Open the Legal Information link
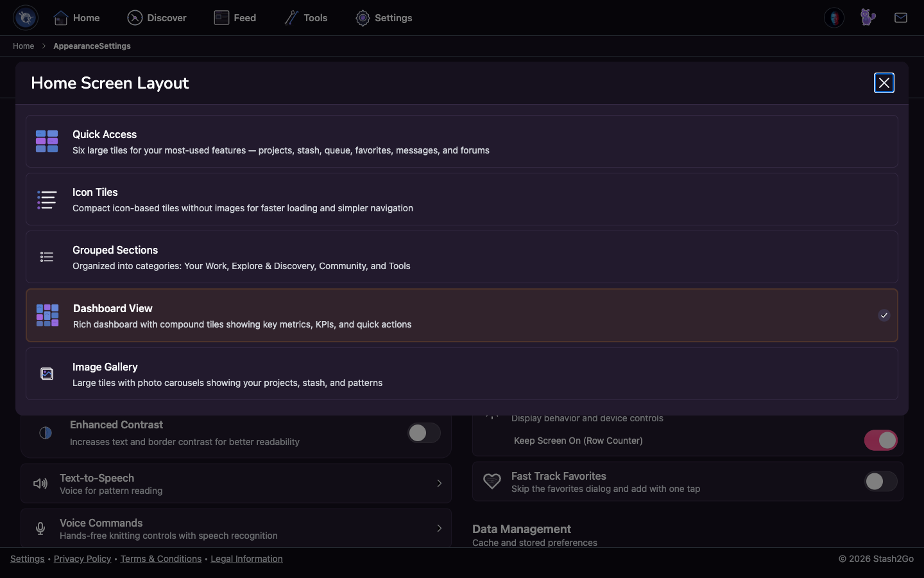The height and width of the screenshot is (578, 924). point(246,559)
